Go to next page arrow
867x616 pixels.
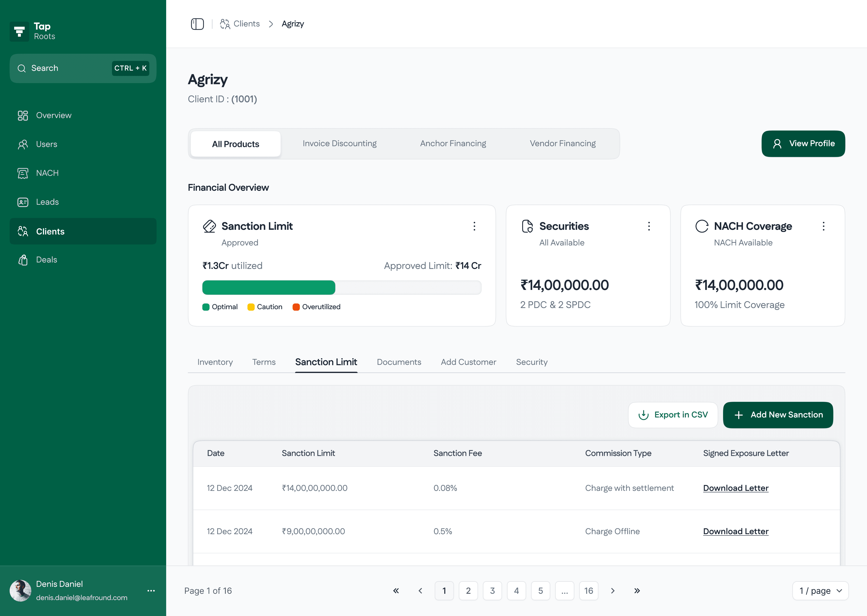pyautogui.click(x=613, y=591)
